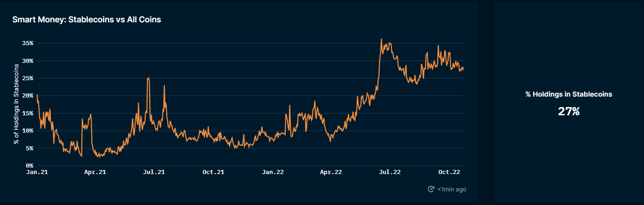Click the Jan.22 x-axis label
The image size is (644, 205).
pyautogui.click(x=273, y=172)
